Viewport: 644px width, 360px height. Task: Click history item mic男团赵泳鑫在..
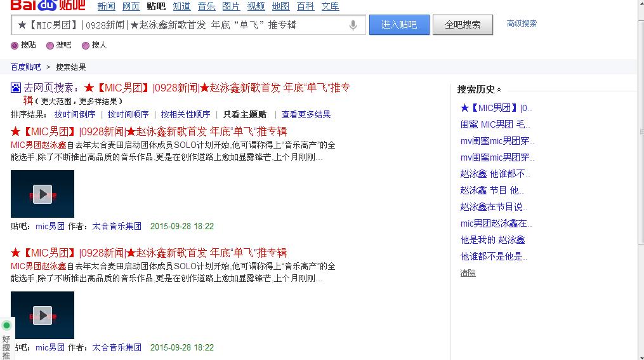[x=496, y=223]
